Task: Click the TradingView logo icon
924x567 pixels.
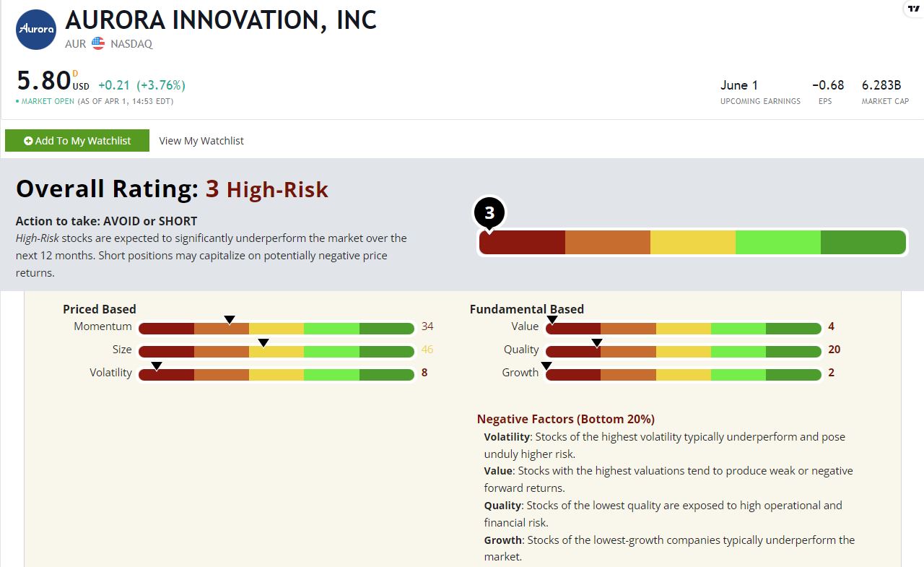Action: [914, 9]
